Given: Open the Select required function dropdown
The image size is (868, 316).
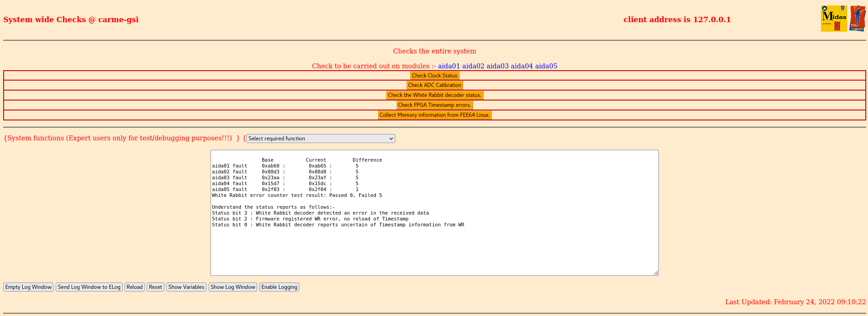Looking at the screenshot, I should [321, 139].
